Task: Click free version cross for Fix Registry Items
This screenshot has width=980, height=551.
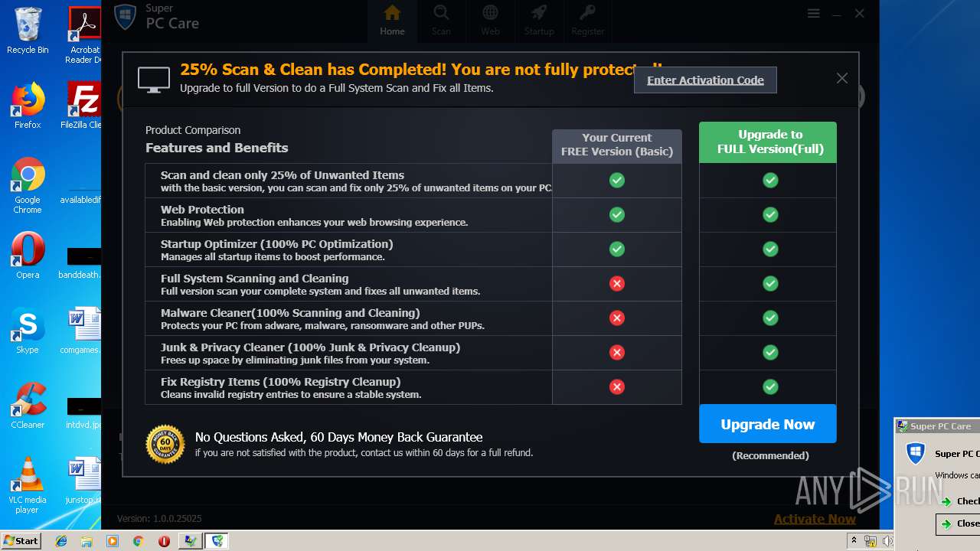Action: point(617,387)
